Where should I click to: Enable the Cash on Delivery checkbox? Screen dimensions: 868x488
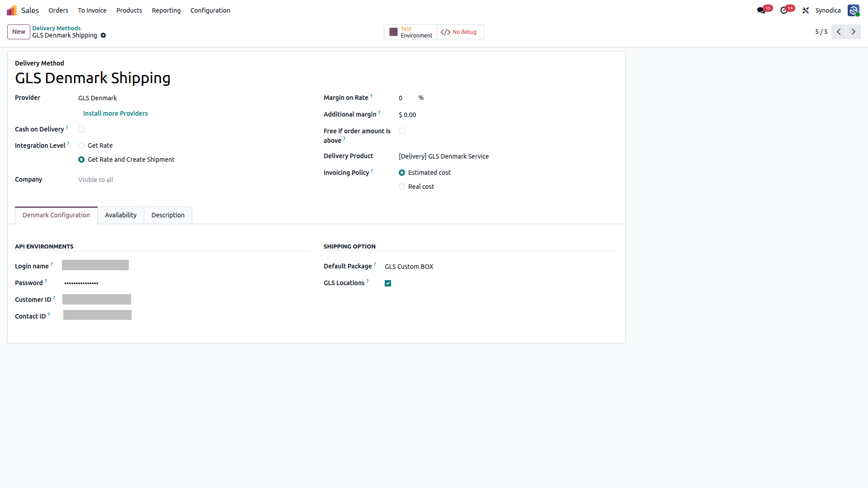point(81,129)
